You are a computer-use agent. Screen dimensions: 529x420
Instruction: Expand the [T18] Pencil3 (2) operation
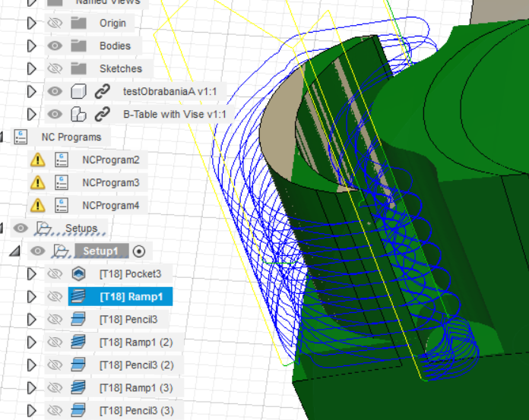tap(31, 365)
